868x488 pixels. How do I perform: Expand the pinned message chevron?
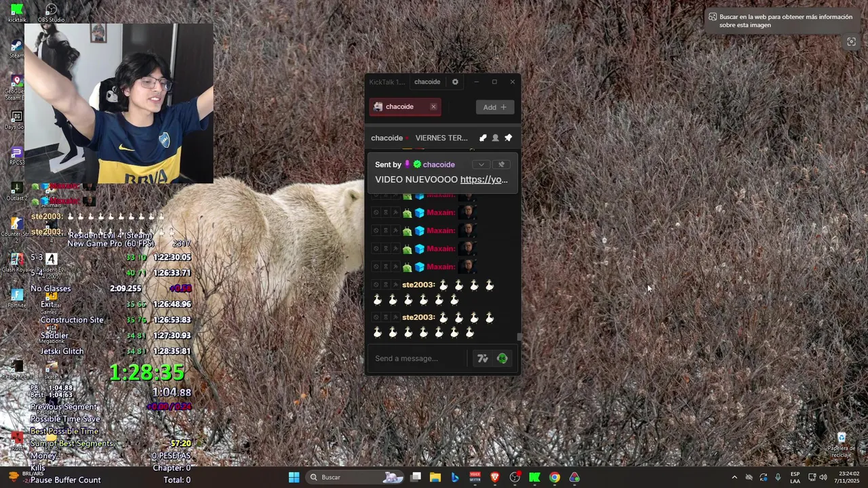click(481, 165)
